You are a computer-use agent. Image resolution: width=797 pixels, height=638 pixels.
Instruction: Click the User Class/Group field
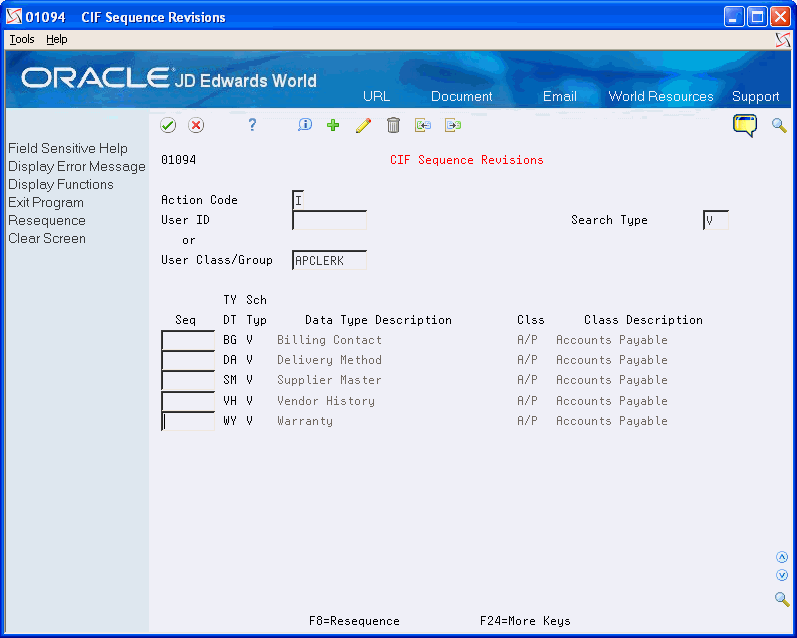pos(329,260)
